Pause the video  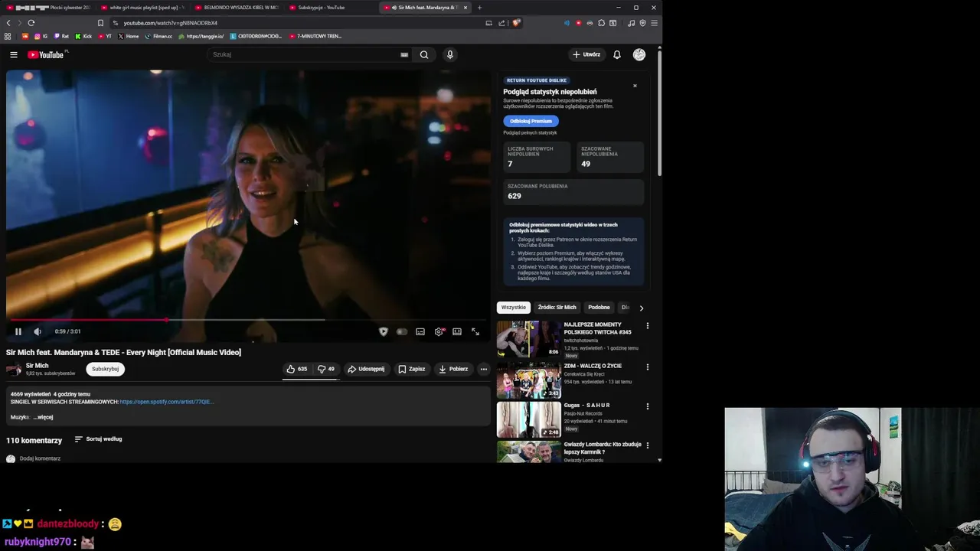point(18,331)
